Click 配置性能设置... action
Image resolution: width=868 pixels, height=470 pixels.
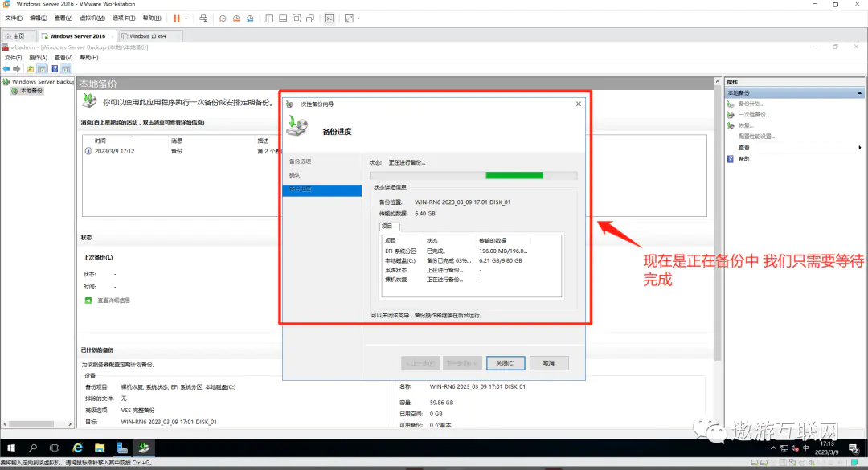pyautogui.click(x=756, y=137)
